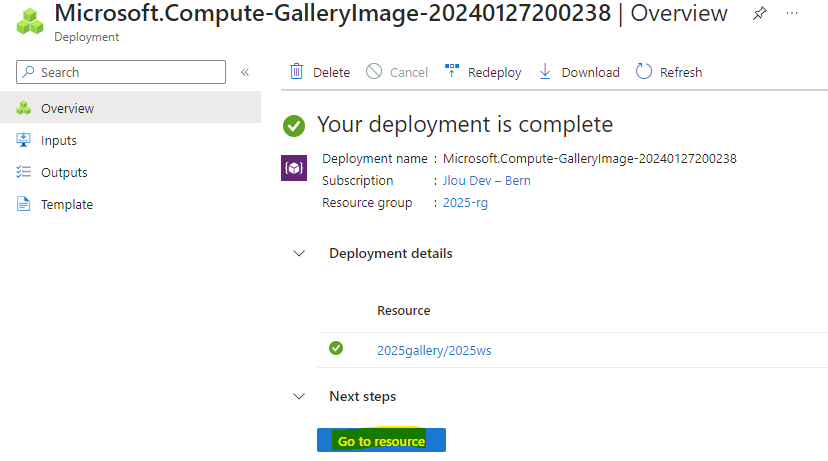Viewport: 828px width, 461px height.
Task: Click the Next steps heading text
Action: [x=362, y=397]
